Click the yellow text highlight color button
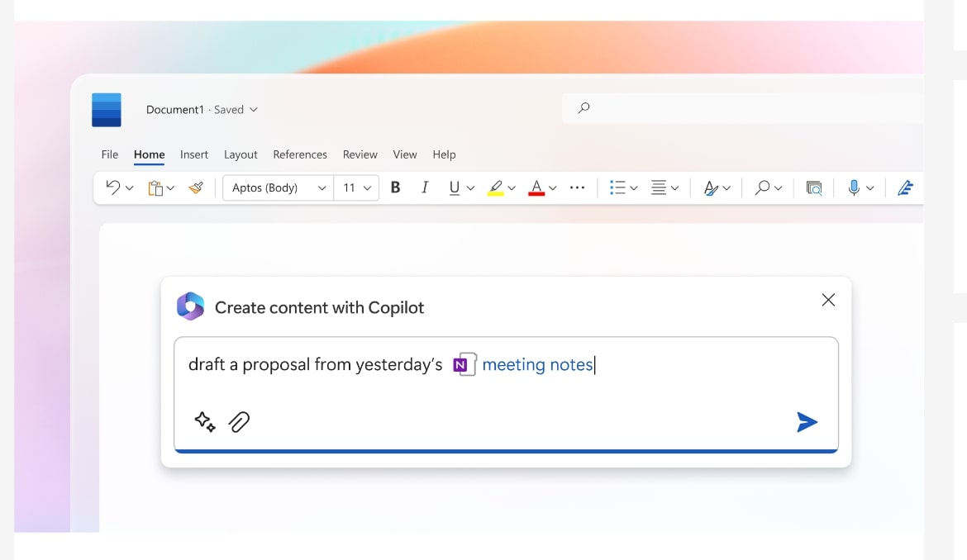 [495, 188]
